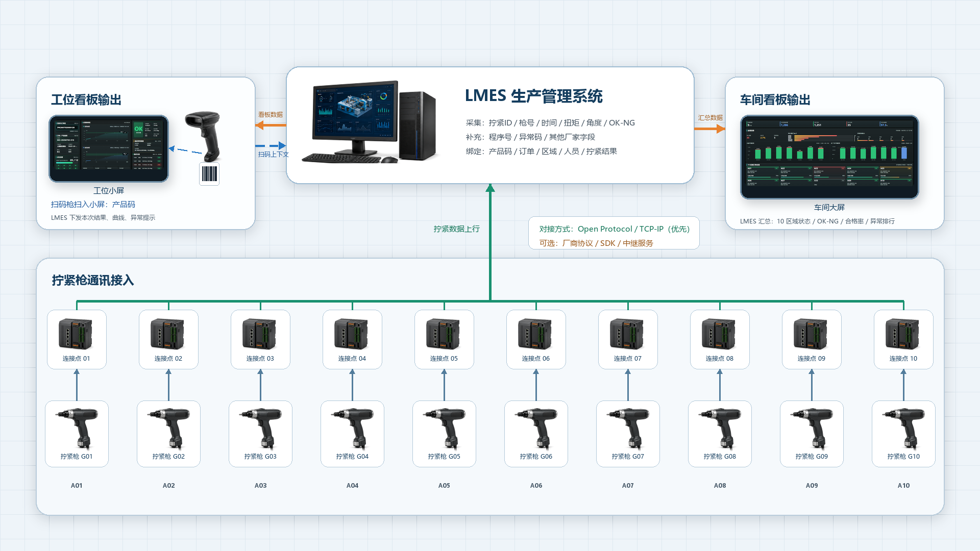
Task: Choose tightening gun G03 image
Action: 260,429
